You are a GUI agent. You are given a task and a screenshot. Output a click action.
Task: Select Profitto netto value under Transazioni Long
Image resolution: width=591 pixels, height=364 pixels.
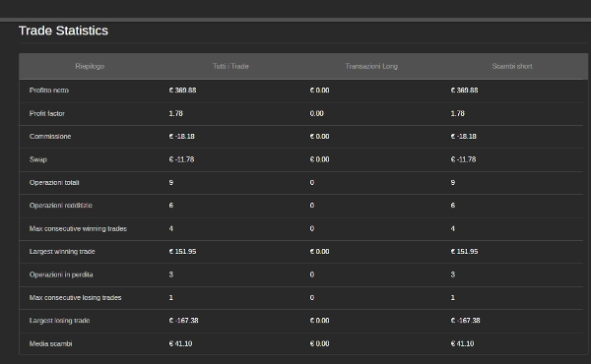pyautogui.click(x=319, y=91)
